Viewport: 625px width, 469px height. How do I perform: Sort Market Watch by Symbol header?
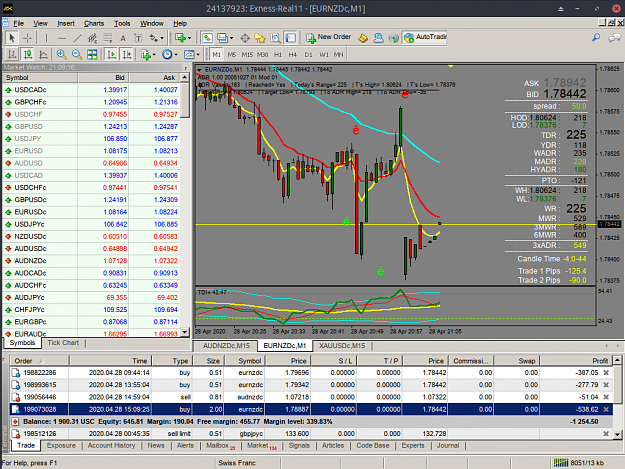click(x=40, y=78)
